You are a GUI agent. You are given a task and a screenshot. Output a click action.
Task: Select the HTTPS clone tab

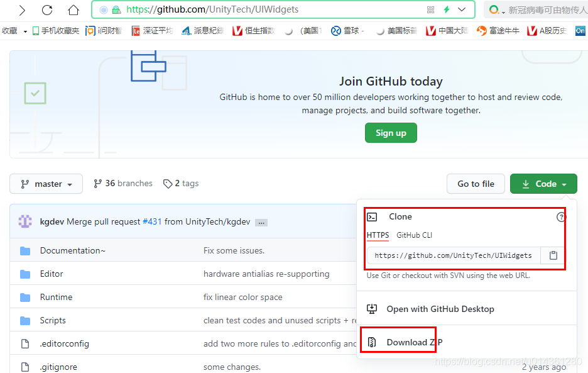click(378, 235)
